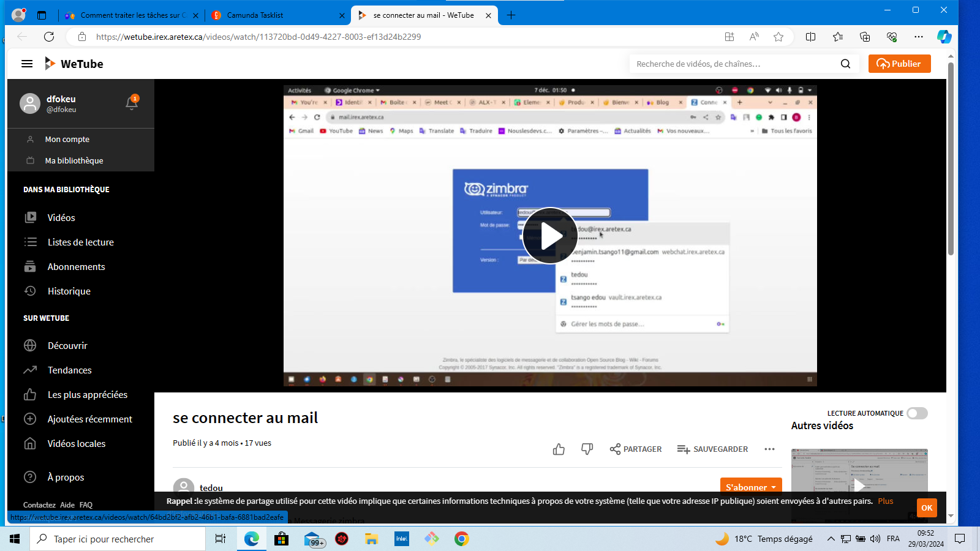Open browser collections icon

click(865, 37)
